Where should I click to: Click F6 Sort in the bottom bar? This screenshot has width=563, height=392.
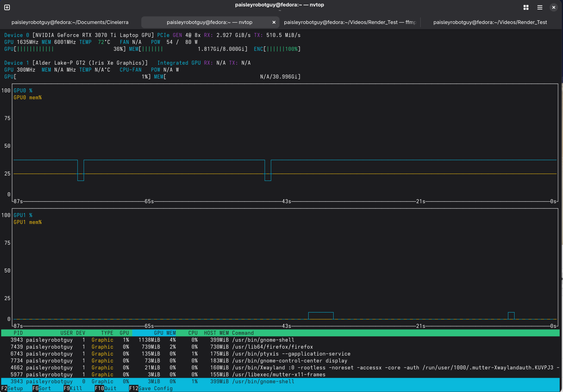(42, 388)
